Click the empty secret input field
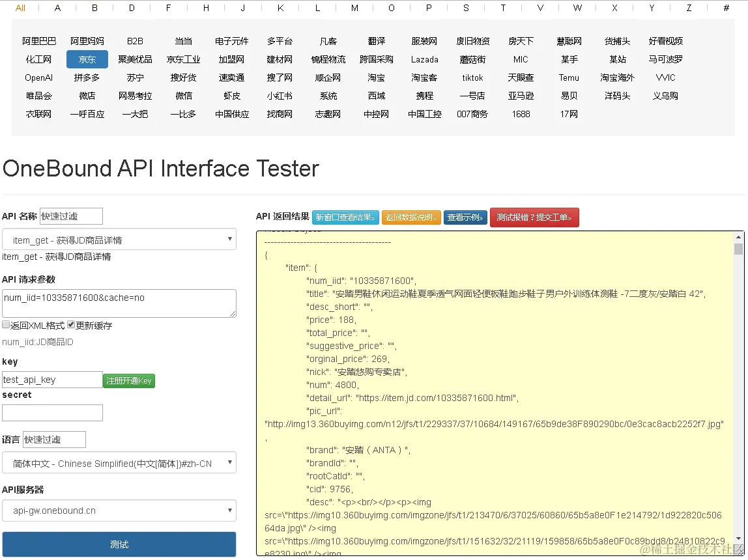This screenshot has width=748, height=560. (53, 413)
